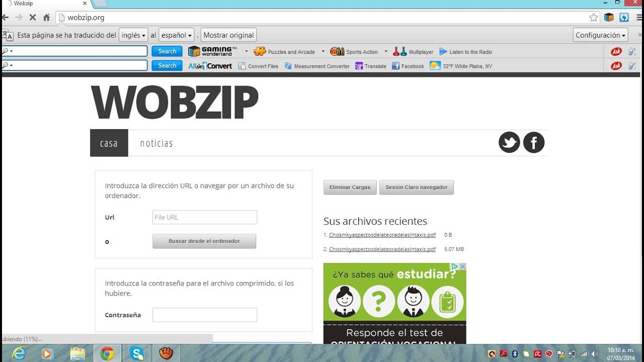The height and width of the screenshot is (362, 644).
Task: Open media player from taskbar
Action: 47,353
